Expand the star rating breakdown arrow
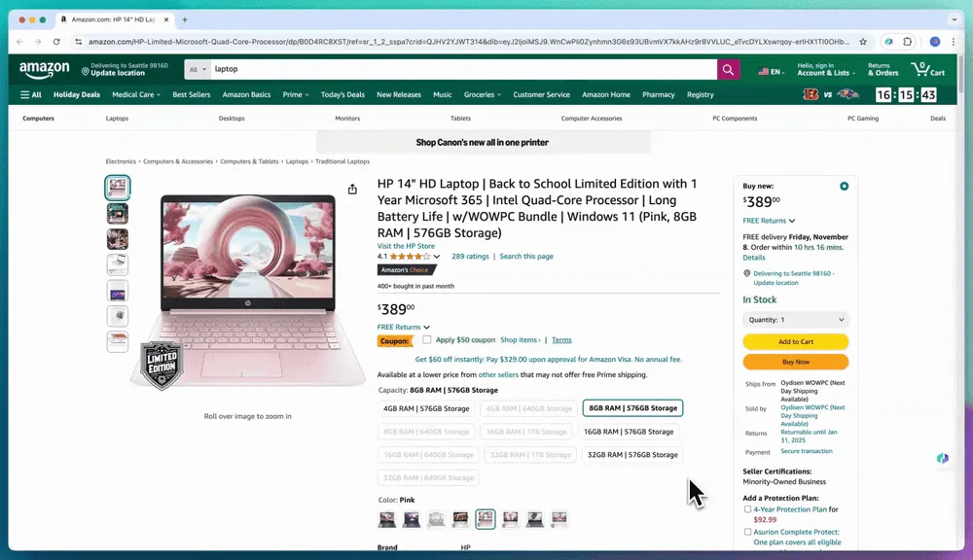 (x=437, y=256)
